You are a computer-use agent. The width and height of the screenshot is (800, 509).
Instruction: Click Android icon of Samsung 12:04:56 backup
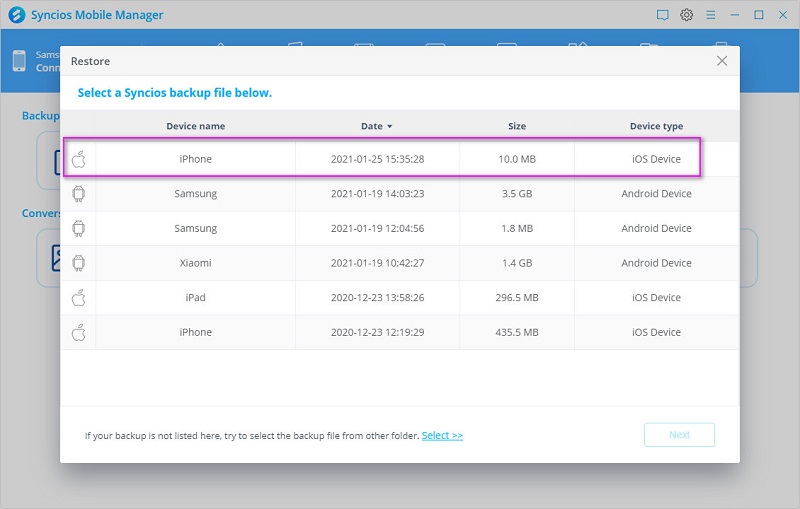(x=79, y=228)
